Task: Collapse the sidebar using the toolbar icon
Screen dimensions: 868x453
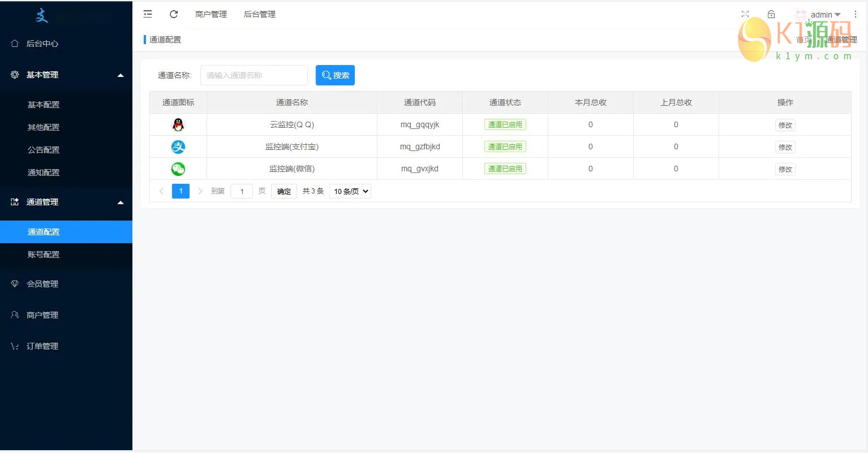Action: coord(147,14)
